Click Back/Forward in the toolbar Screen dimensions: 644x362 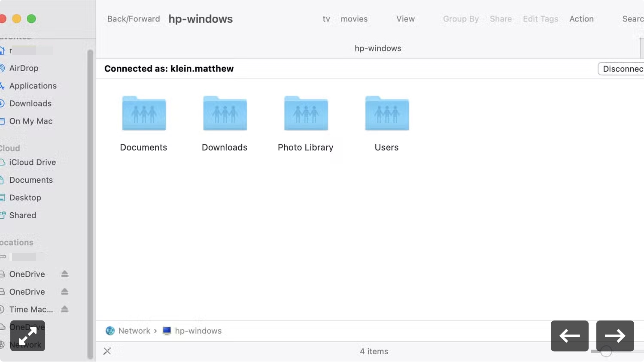click(x=134, y=19)
